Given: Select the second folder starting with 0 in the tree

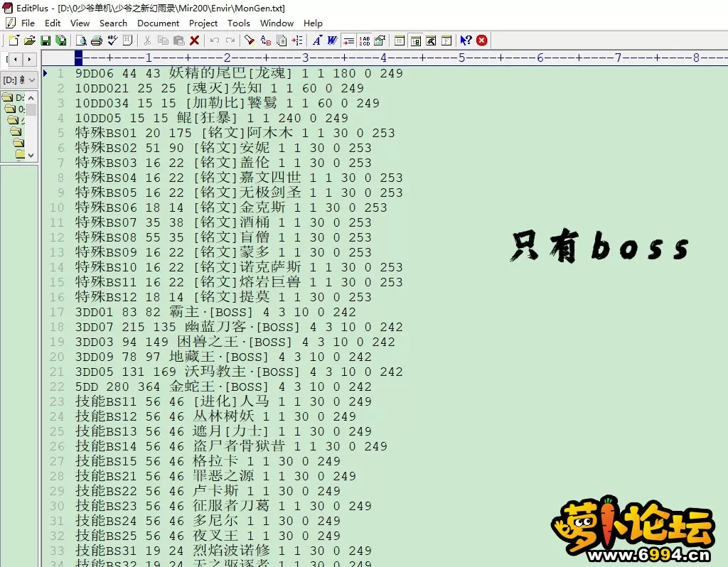Looking at the screenshot, I should (x=14, y=109).
